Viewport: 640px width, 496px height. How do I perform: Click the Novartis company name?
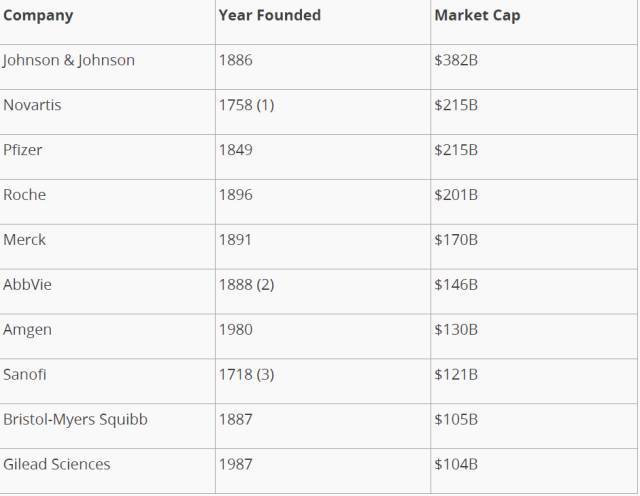pos(32,105)
